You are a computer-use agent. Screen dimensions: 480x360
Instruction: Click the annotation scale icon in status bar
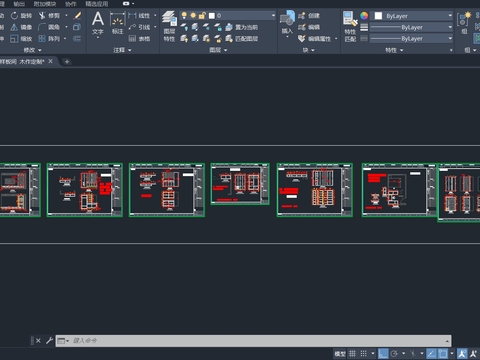click(462, 353)
